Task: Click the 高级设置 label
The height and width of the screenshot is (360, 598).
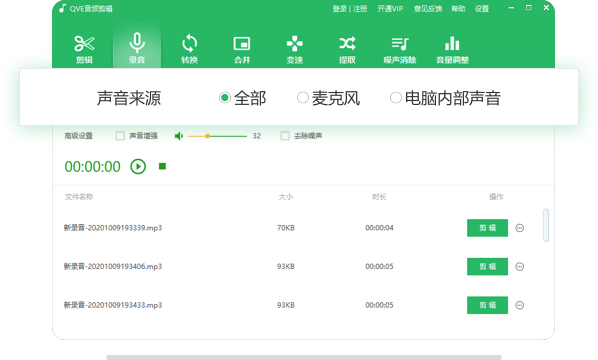Action: pos(79,136)
